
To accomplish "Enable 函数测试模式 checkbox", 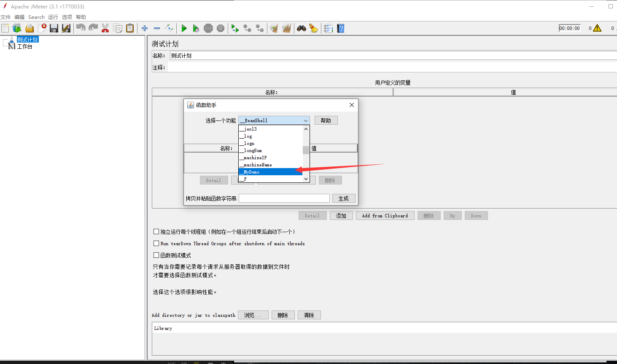I will pyautogui.click(x=156, y=255).
